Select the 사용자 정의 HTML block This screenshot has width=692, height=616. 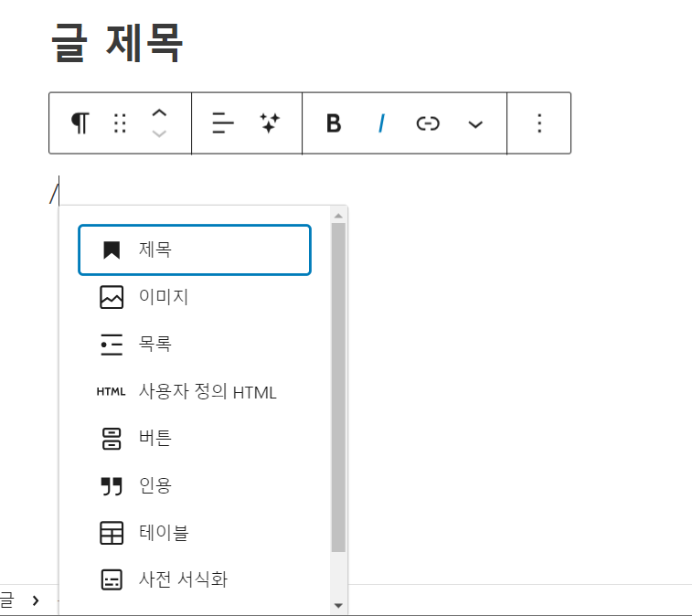tap(195, 391)
